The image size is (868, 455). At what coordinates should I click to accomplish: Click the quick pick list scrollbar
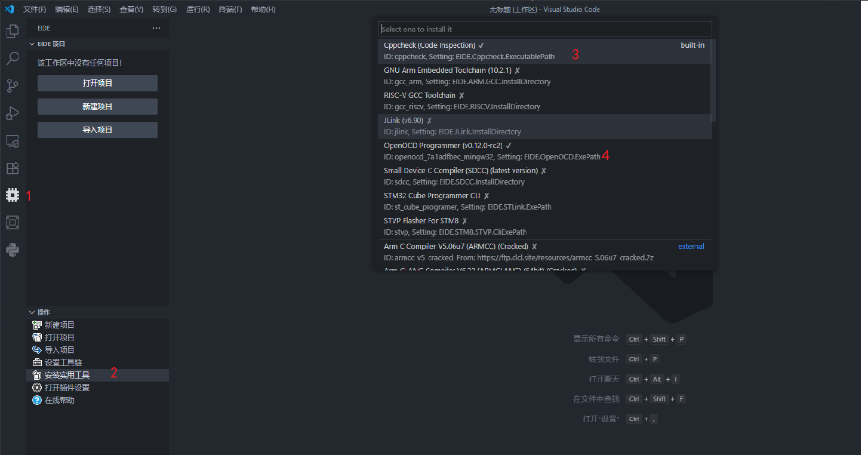tap(713, 81)
